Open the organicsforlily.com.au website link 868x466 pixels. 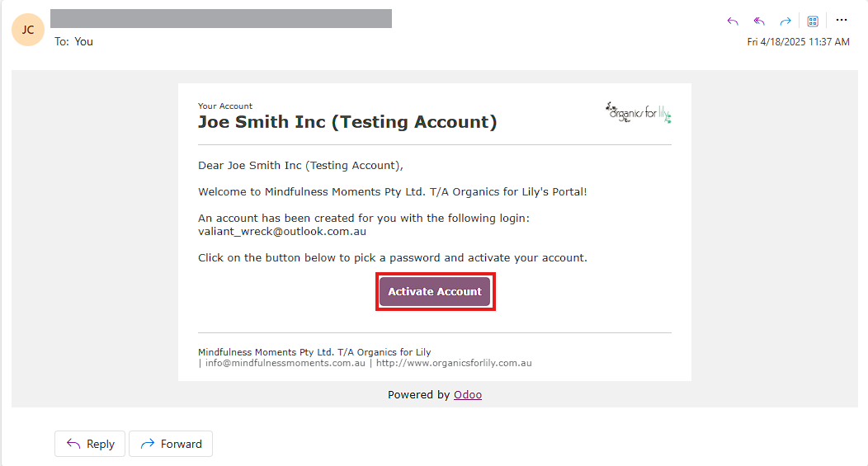[454, 363]
